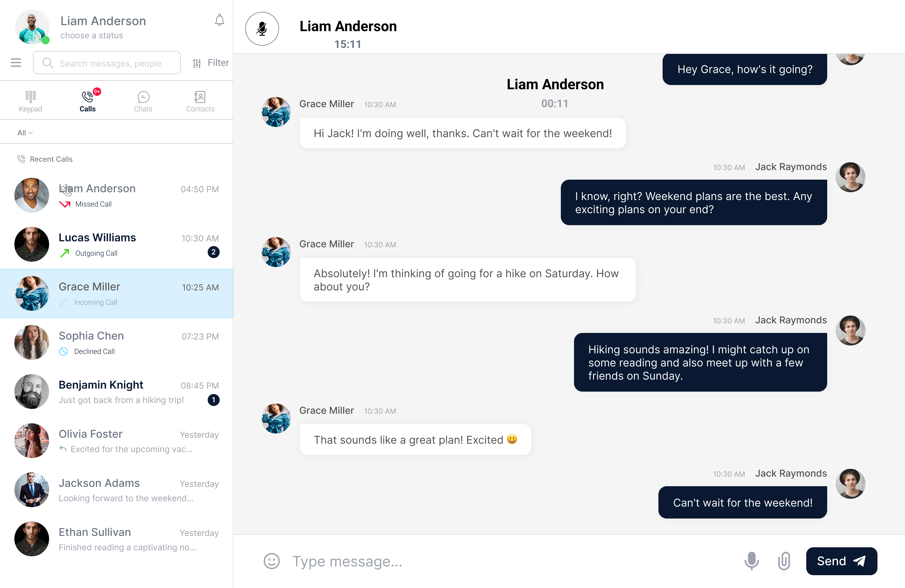
Task: Open the emoji picker
Action: (x=271, y=561)
